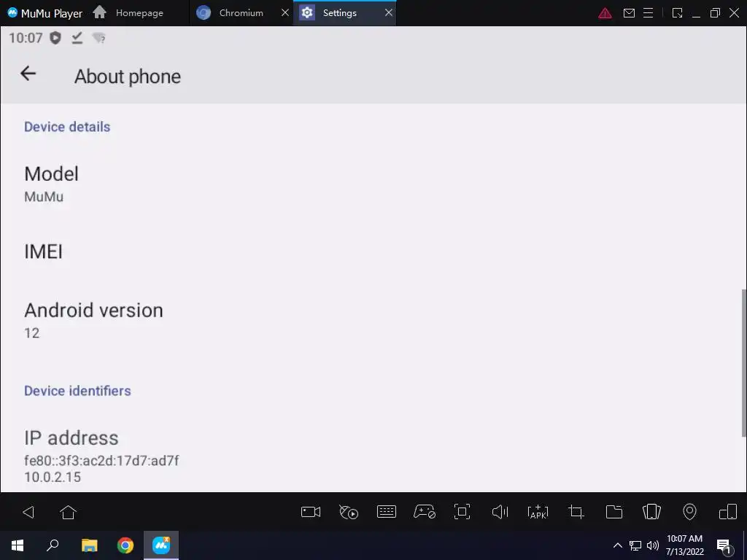Image resolution: width=747 pixels, height=560 pixels.
Task: Click the taskbar clock showing 10:07 AM
Action: coord(684,545)
